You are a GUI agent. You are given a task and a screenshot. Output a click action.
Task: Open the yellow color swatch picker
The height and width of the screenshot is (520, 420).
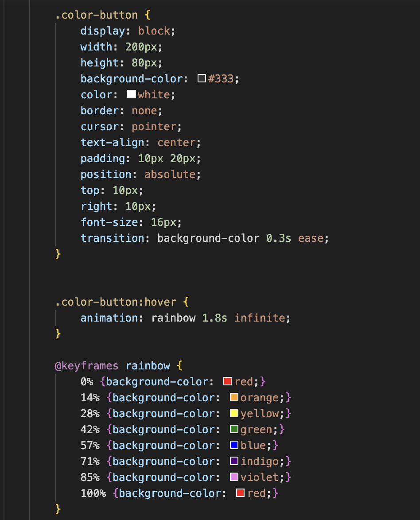click(x=234, y=414)
